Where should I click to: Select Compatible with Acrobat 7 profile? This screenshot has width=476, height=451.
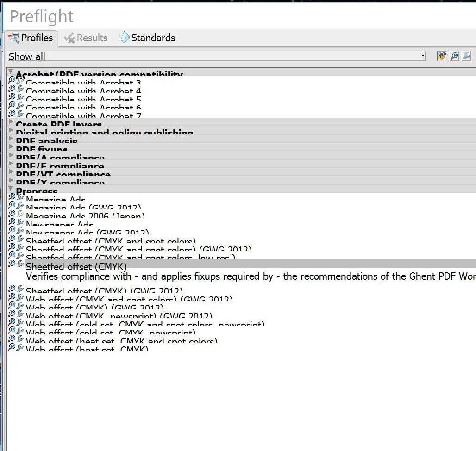pos(83,115)
